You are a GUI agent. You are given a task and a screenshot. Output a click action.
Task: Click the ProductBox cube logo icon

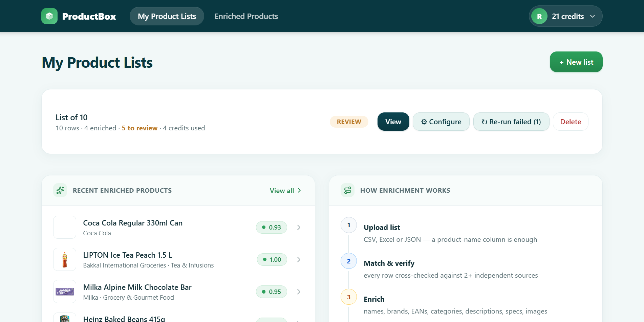pyautogui.click(x=49, y=16)
